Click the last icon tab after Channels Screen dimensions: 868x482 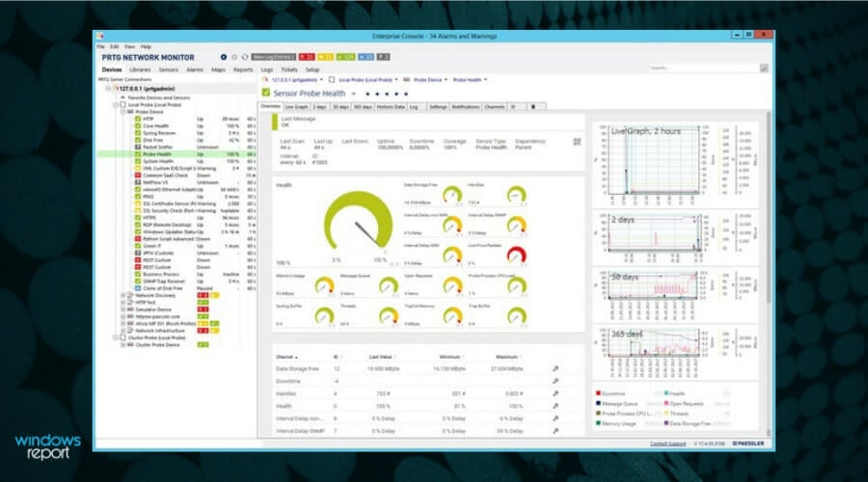point(533,107)
